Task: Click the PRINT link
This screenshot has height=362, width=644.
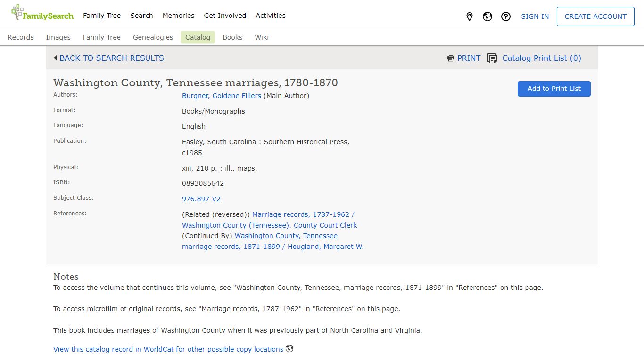Action: [x=469, y=58]
